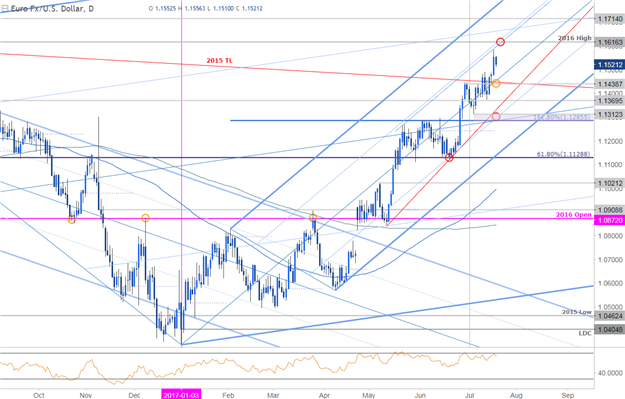Select the 2016 Open annotation
Viewport: 625px width, 399px height.
click(x=574, y=214)
